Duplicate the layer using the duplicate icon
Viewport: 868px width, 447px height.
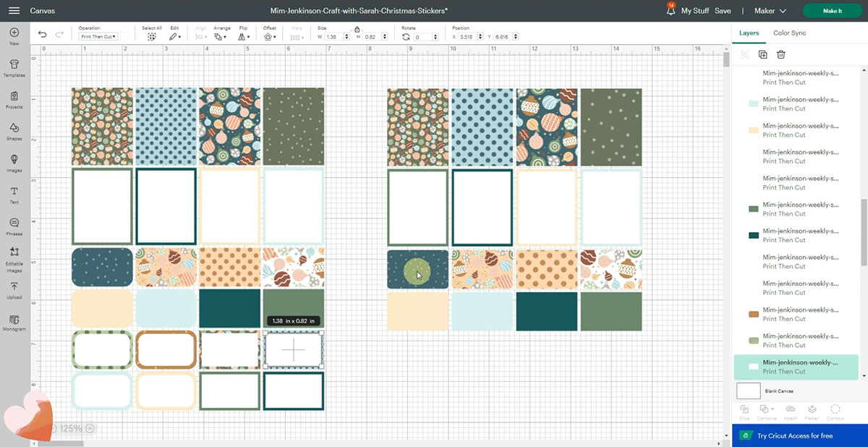pyautogui.click(x=762, y=54)
